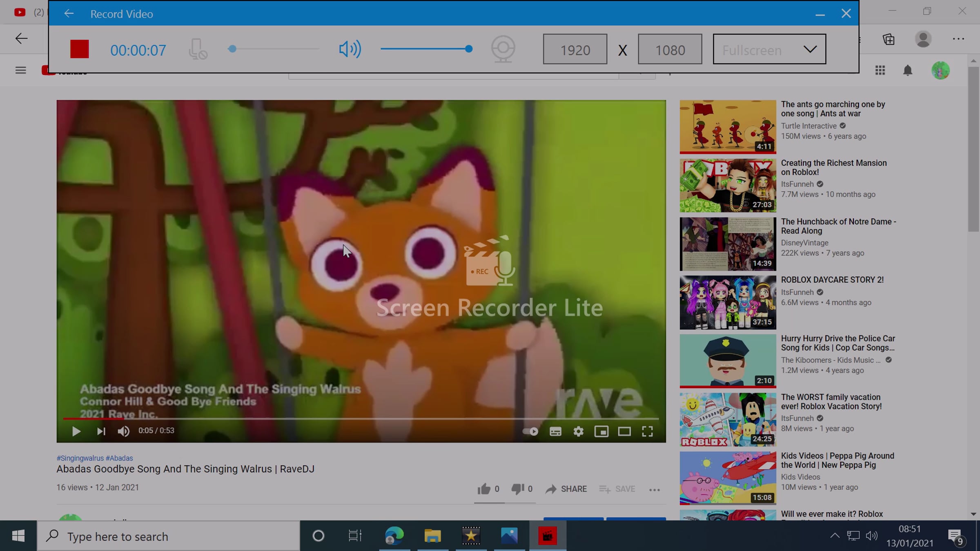980x551 pixels.
Task: Toggle the microphone mute icon in recorder
Action: (198, 49)
